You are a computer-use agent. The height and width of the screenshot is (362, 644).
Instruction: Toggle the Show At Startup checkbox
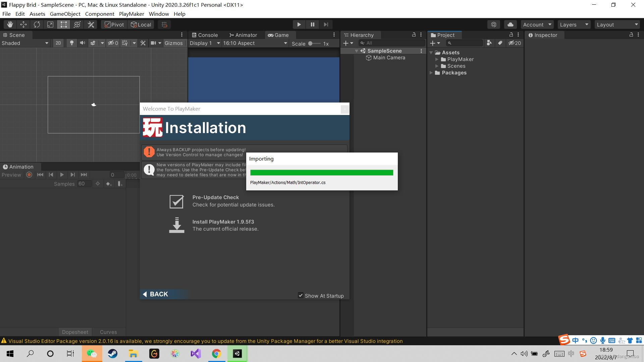click(x=301, y=295)
